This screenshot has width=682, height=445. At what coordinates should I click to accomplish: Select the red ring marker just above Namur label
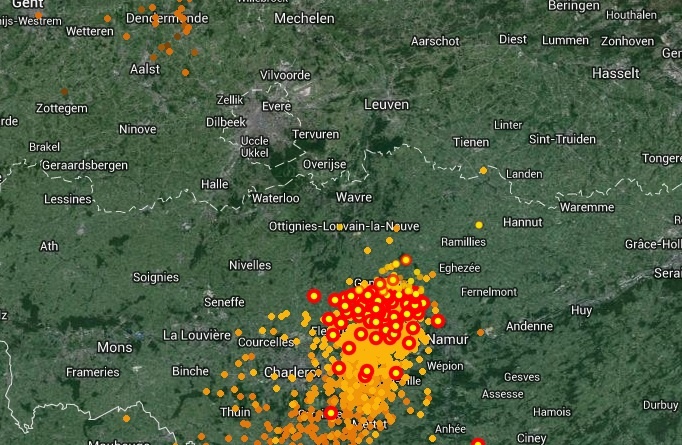click(438, 321)
